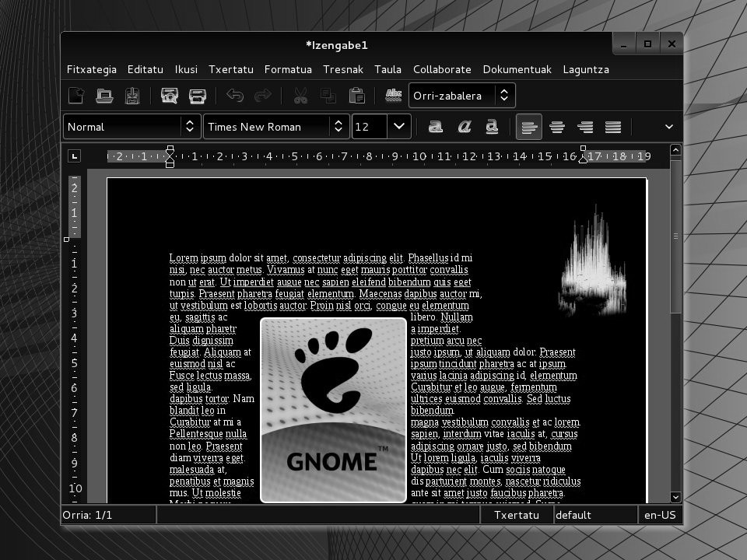Open a file using the folder icon
Viewport: 747px width, 560px height.
[x=104, y=96]
